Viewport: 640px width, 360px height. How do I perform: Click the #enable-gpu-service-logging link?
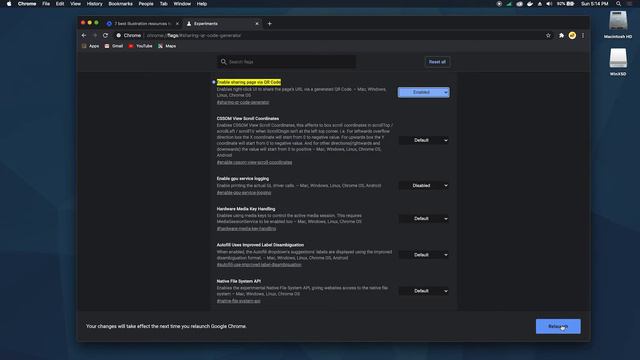244,193
